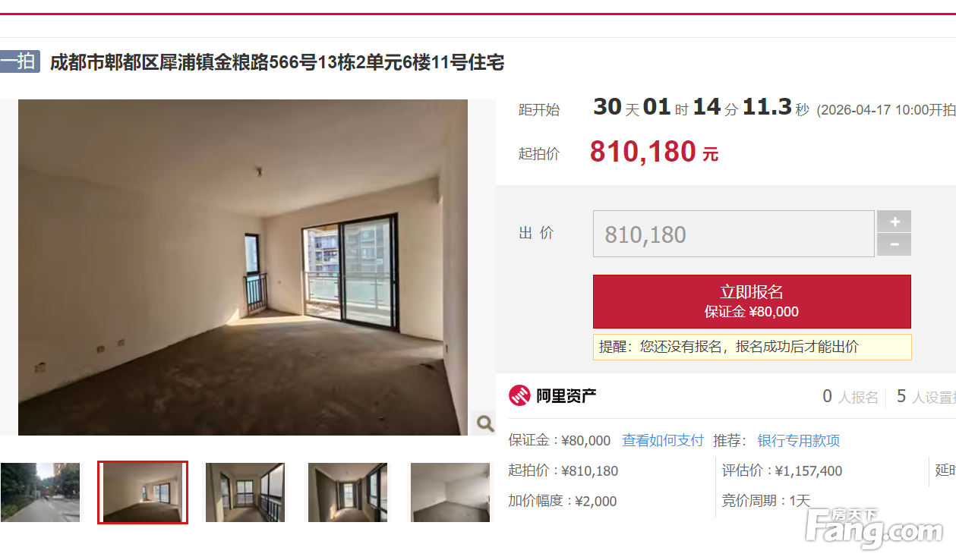Decrease bid with the minus button
The height and width of the screenshot is (560, 956).
pyautogui.click(x=894, y=244)
